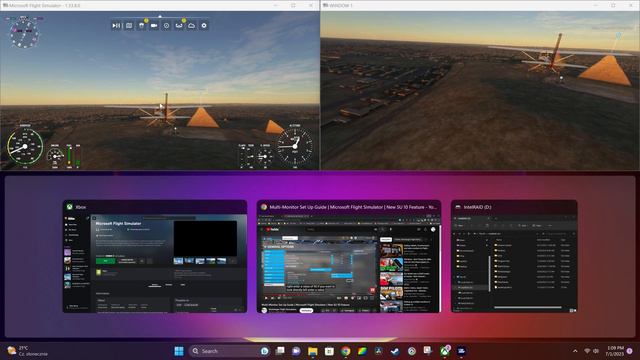The height and width of the screenshot is (360, 640).
Task: Click the taskbar Search box
Action: (230, 351)
